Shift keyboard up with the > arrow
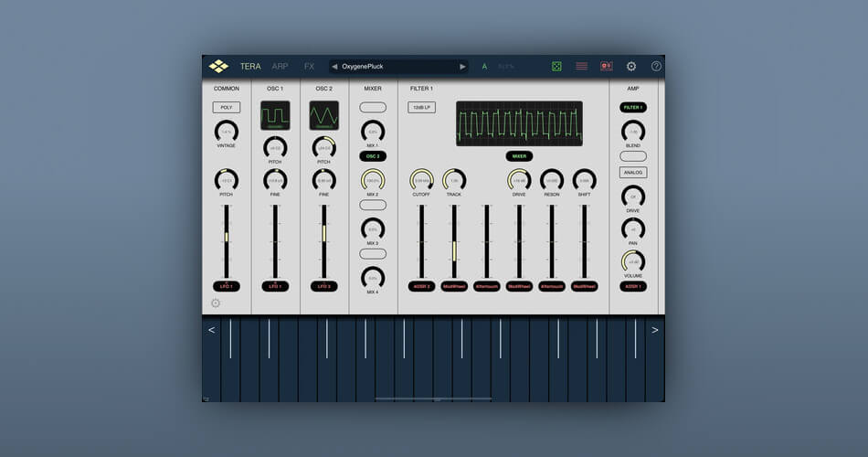 [655, 330]
